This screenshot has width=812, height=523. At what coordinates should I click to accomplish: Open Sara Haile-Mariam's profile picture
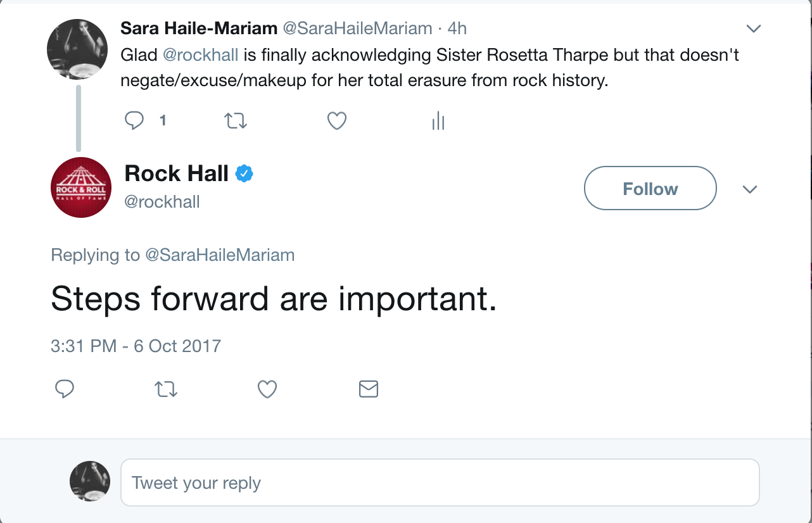point(77,49)
